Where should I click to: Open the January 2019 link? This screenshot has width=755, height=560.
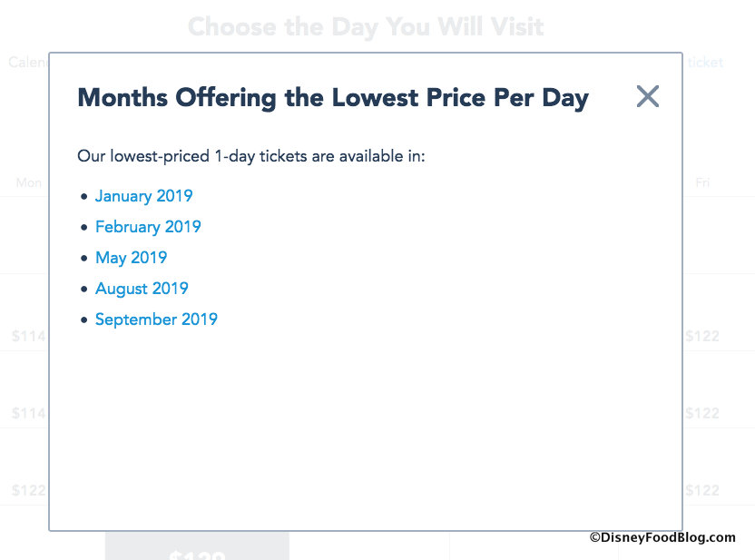coord(143,196)
